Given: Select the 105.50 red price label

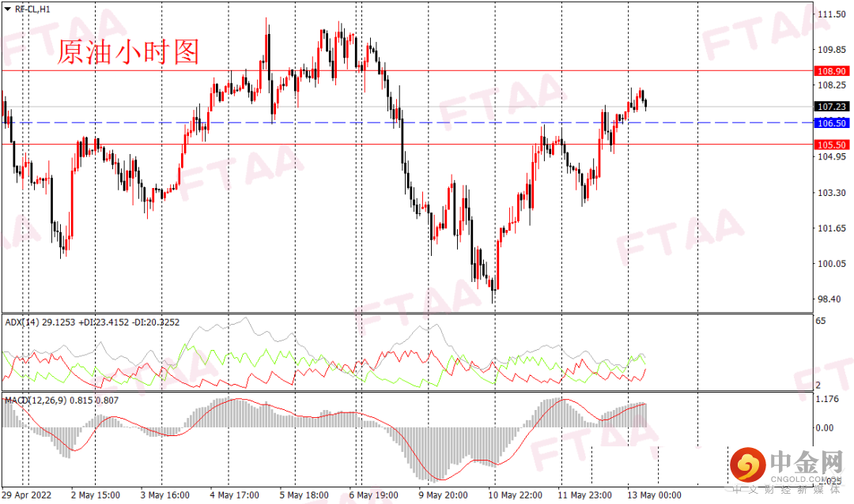Looking at the screenshot, I should [832, 145].
